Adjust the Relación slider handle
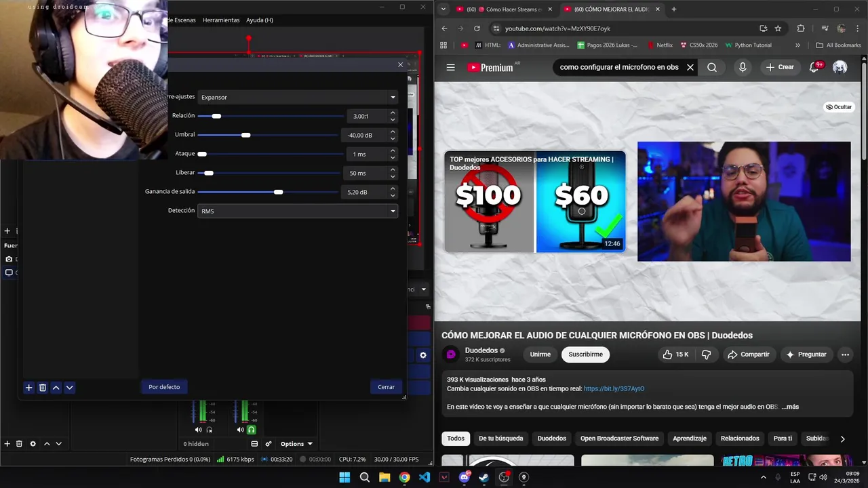Image resolution: width=868 pixels, height=488 pixels. (x=216, y=116)
